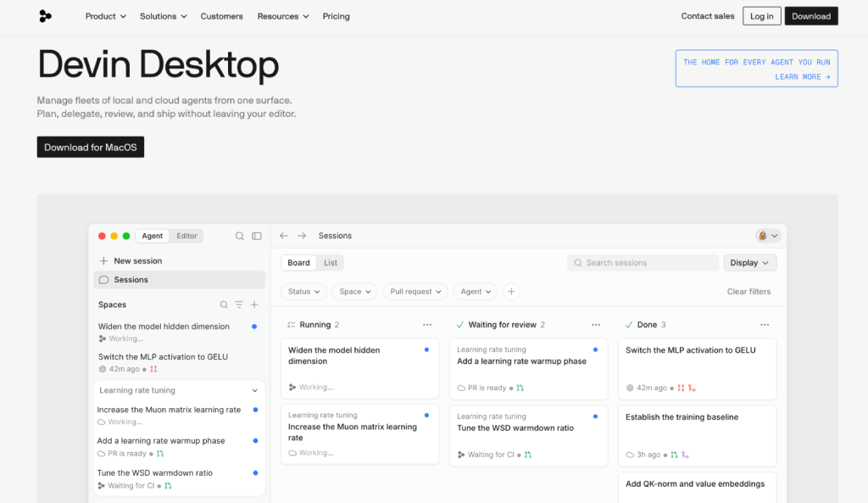Open the Running column three-dot menu
This screenshot has height=503, width=868.
point(427,325)
